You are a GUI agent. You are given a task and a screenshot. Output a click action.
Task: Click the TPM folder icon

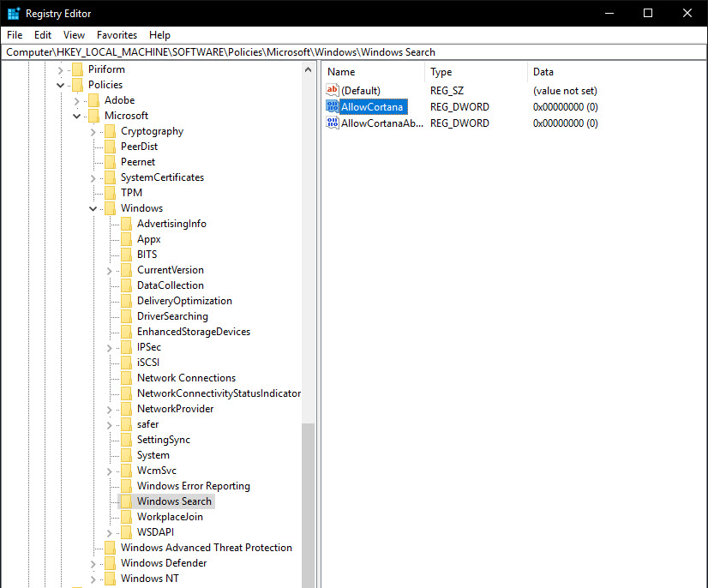pyautogui.click(x=111, y=193)
